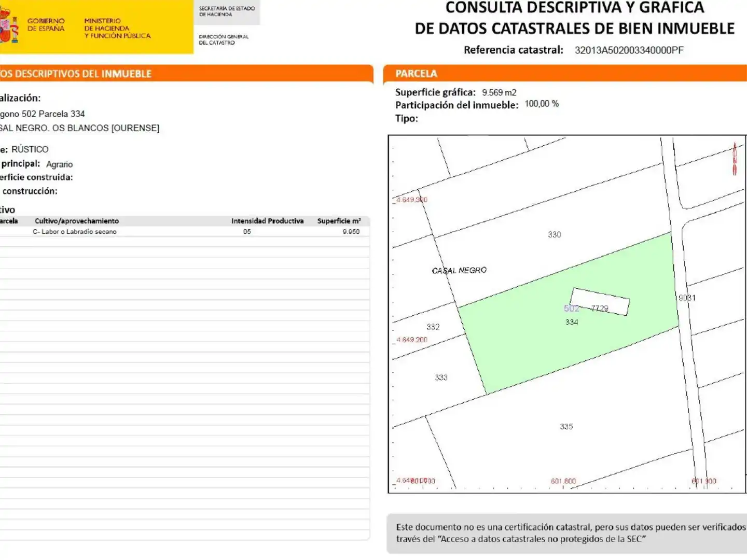Click the Superficie m² column header
Viewport: 747px width, 560px height.
coord(339,221)
